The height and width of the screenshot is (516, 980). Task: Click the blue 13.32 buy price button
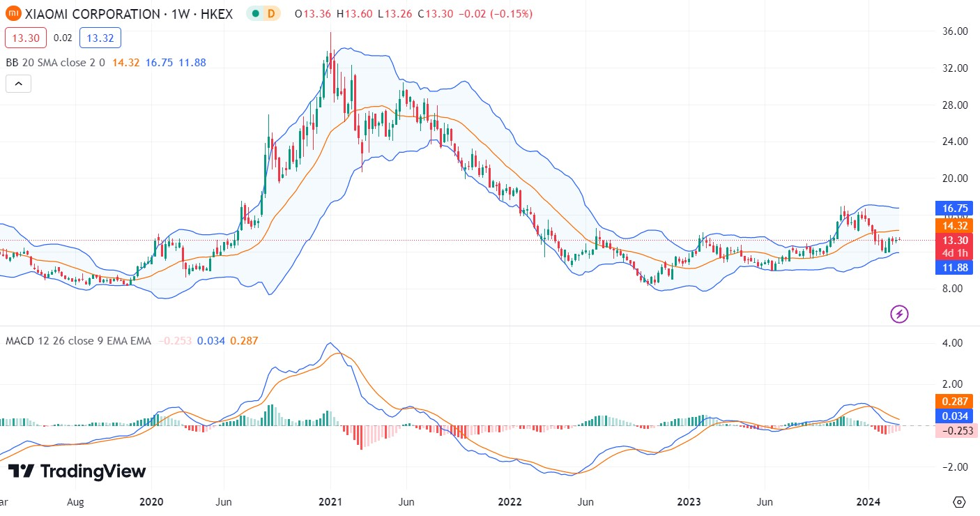(x=100, y=38)
